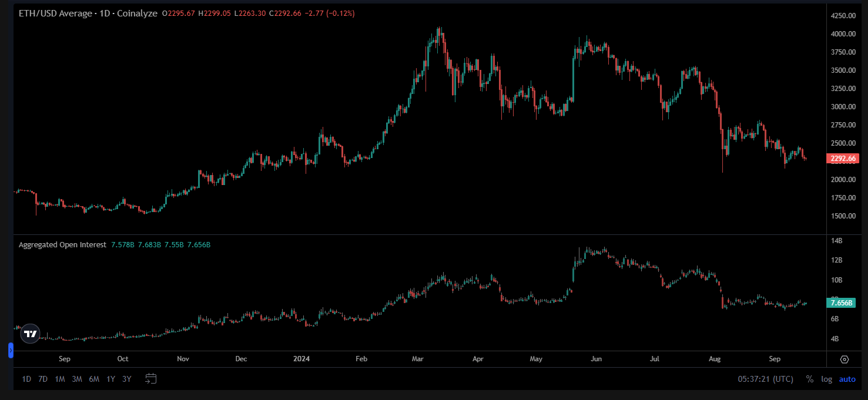This screenshot has height=400, width=868.
Task: Enable logarithmic scale via log toggle
Action: pyautogui.click(x=826, y=379)
